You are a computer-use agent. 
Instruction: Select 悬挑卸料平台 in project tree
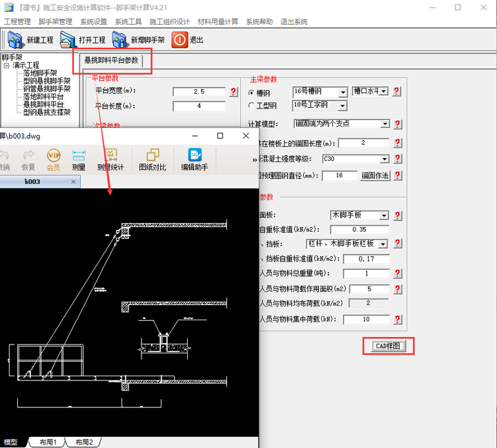point(43,104)
